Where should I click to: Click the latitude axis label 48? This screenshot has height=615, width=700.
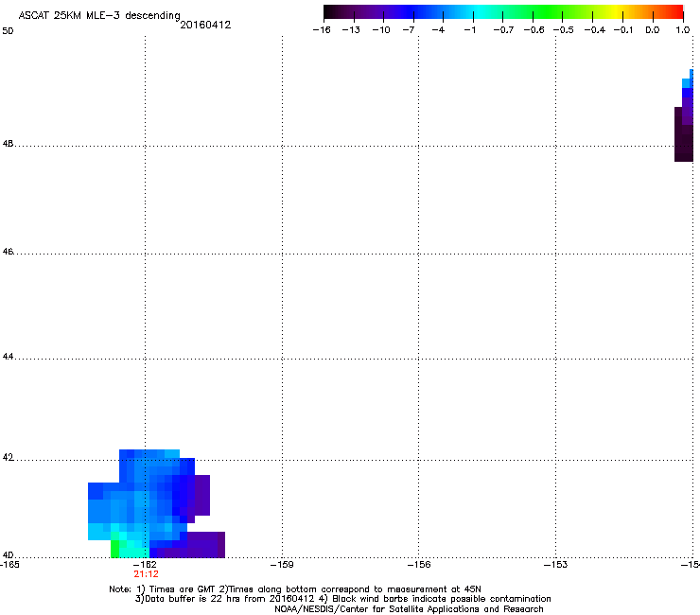point(8,144)
